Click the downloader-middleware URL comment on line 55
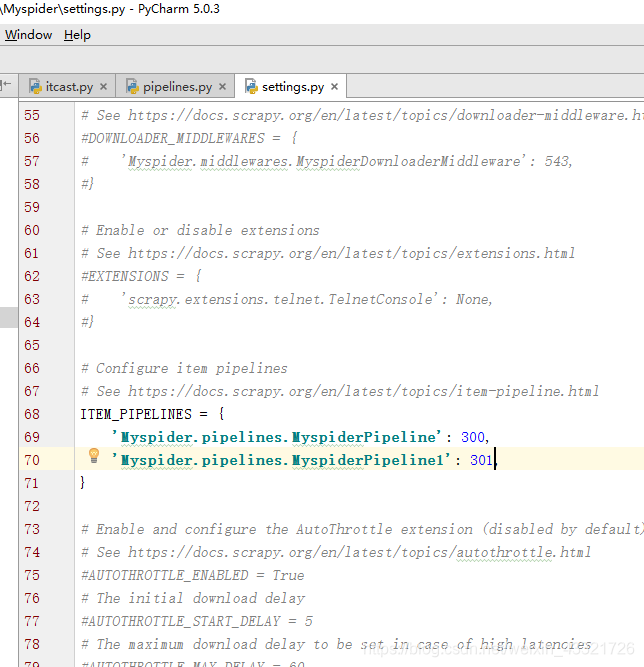 click(362, 115)
